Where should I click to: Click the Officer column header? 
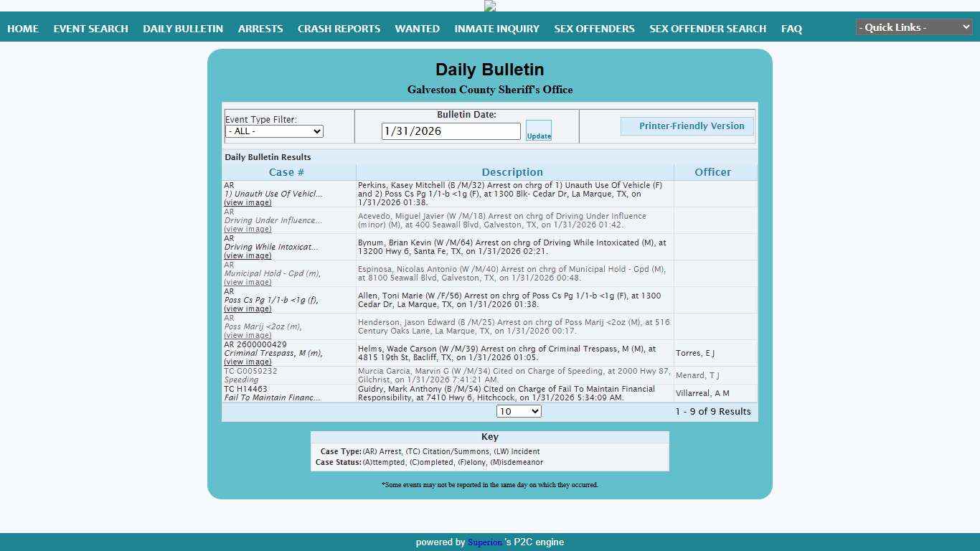[x=712, y=172]
